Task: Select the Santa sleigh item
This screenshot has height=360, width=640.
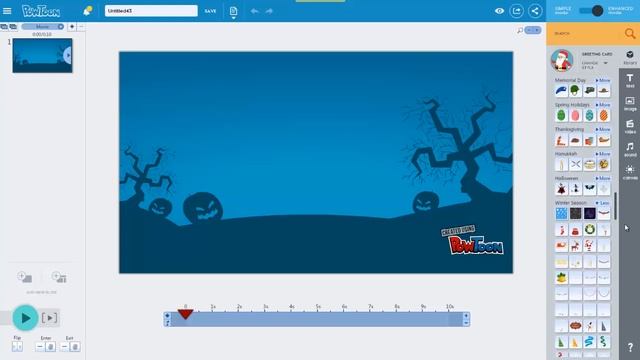Action: click(561, 246)
